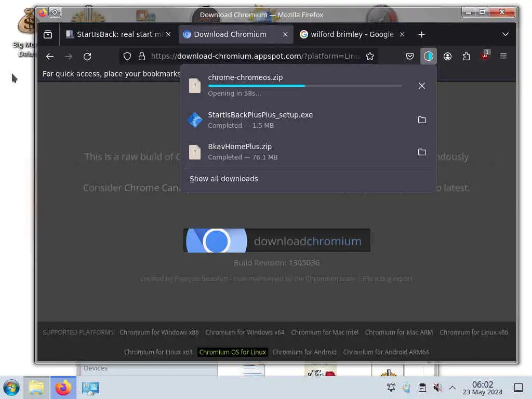Open system settings taskbar icon
The image size is (532, 399).
(90, 388)
